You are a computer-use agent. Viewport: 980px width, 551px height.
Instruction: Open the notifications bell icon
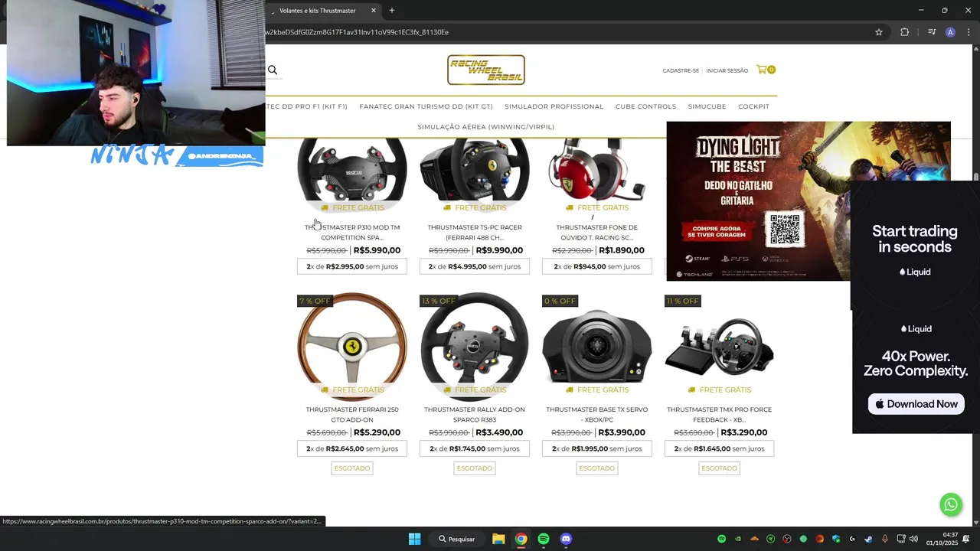tap(966, 539)
